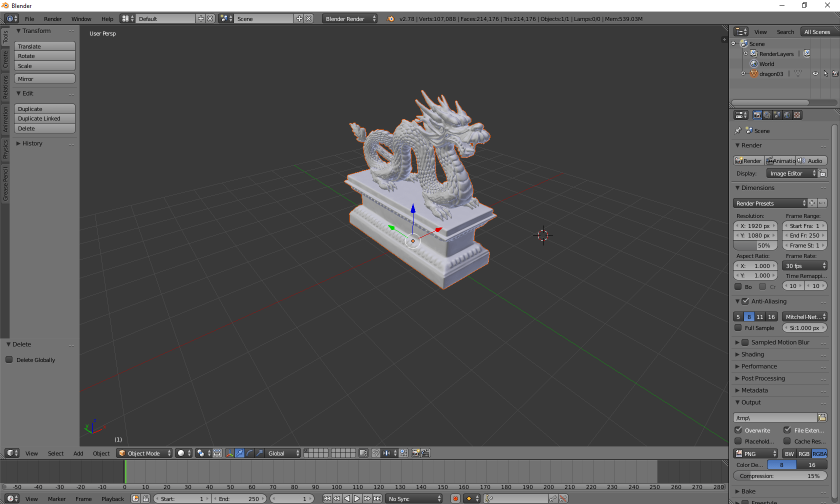Open the Blender Render engine dropdown
This screenshot has height=504, width=840.
click(x=349, y=18)
